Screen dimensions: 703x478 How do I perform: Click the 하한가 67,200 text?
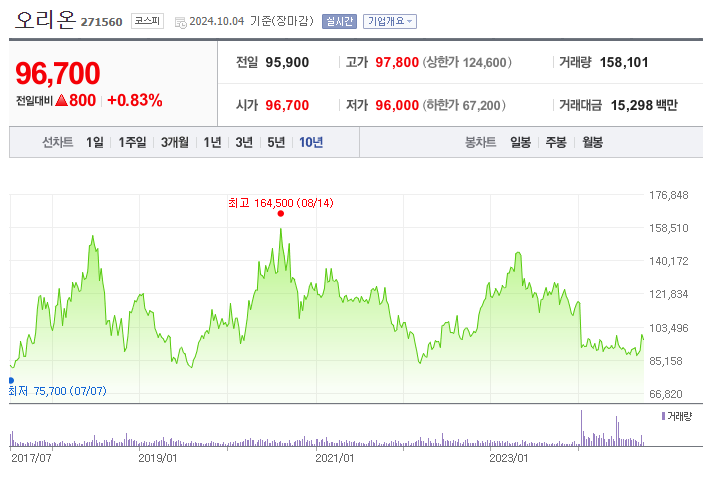pos(464,105)
